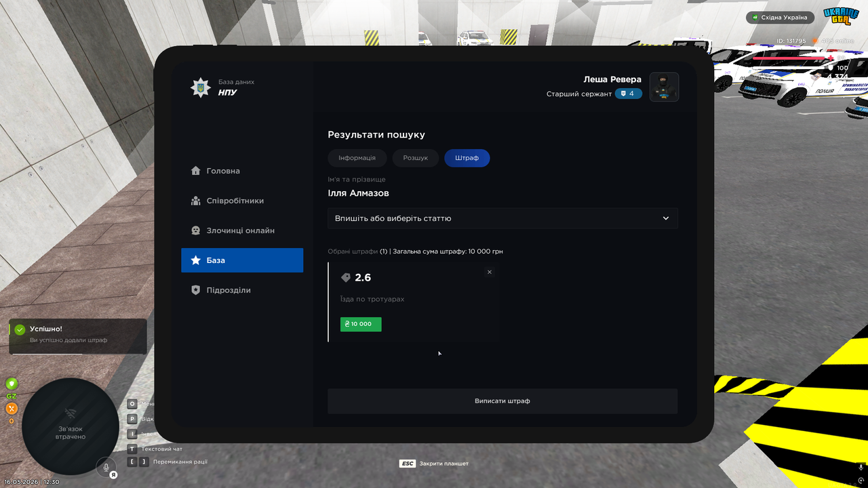Image resolution: width=868 pixels, height=488 pixels.
Task: Click the green checkmark in Успішно notification
Action: [x=20, y=329]
